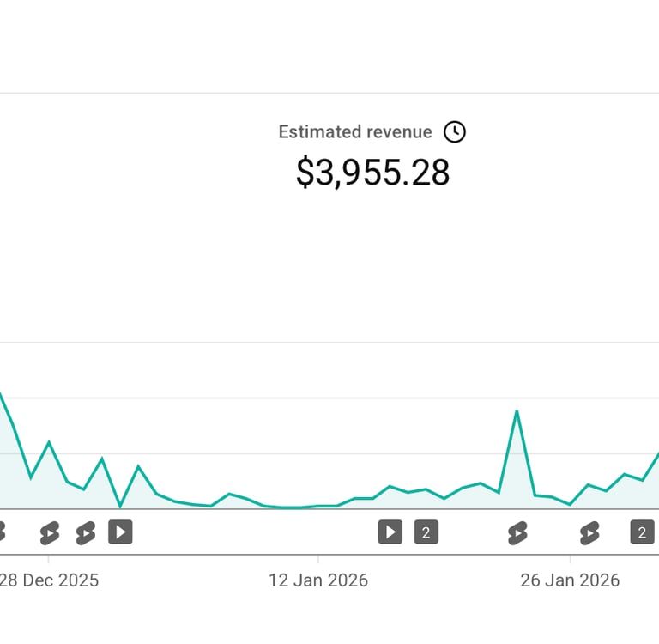
Task: Click the chart dip above the first video marker
Action: tap(120, 507)
